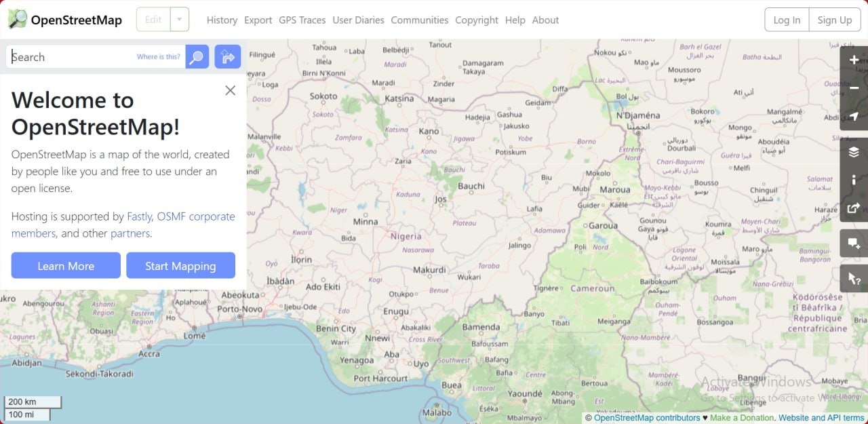Image resolution: width=868 pixels, height=424 pixels.
Task: Follow the Fastly link
Action: 140,216
